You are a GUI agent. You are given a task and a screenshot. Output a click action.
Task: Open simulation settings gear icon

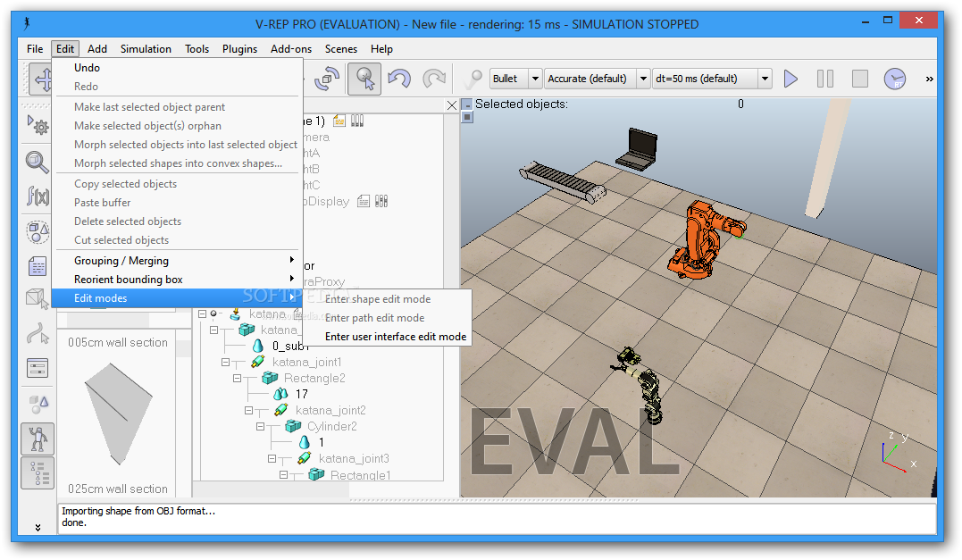pyautogui.click(x=38, y=126)
